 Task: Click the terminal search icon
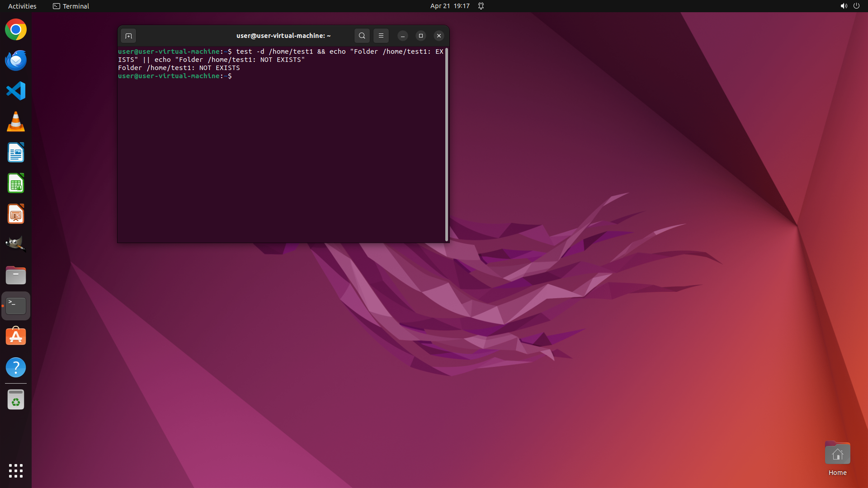tap(362, 36)
